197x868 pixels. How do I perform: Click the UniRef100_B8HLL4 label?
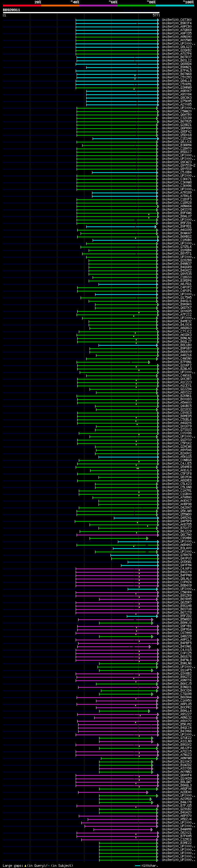(x=177, y=711)
